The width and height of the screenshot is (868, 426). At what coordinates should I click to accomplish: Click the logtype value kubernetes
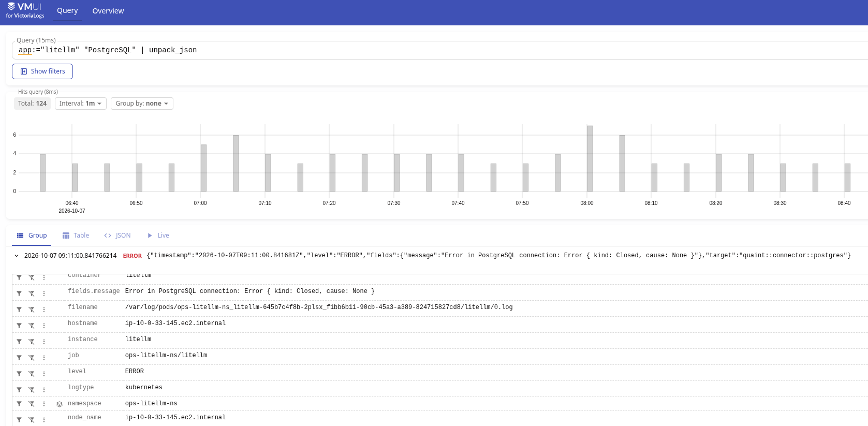(144, 388)
